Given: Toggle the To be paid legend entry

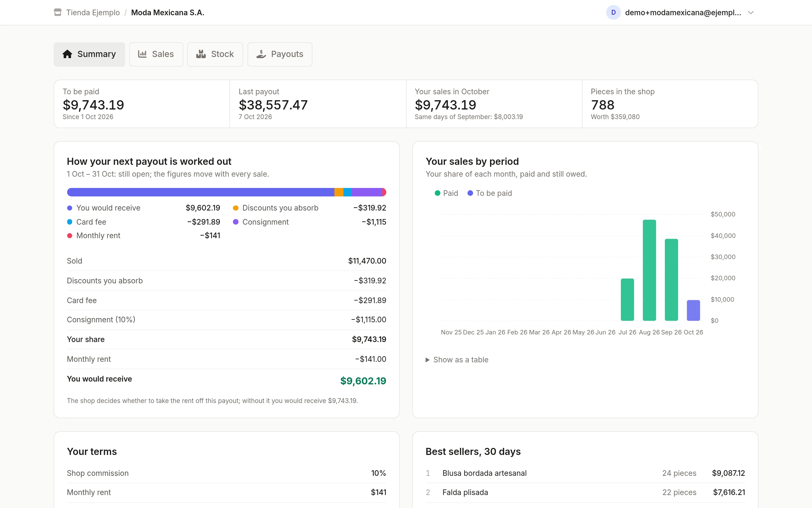Looking at the screenshot, I should click(489, 193).
